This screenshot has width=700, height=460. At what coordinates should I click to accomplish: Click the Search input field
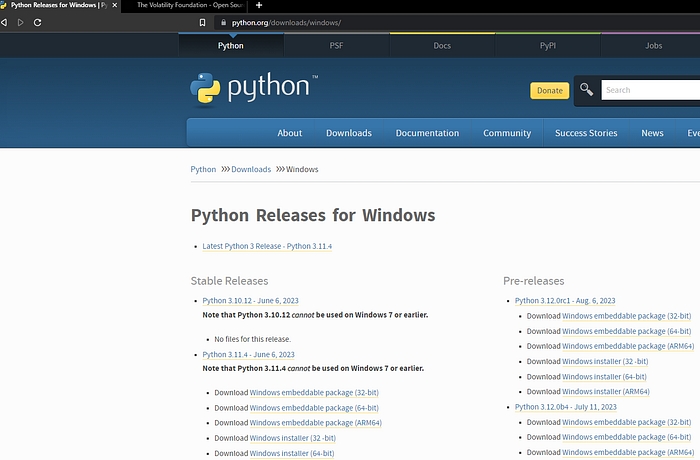point(650,90)
